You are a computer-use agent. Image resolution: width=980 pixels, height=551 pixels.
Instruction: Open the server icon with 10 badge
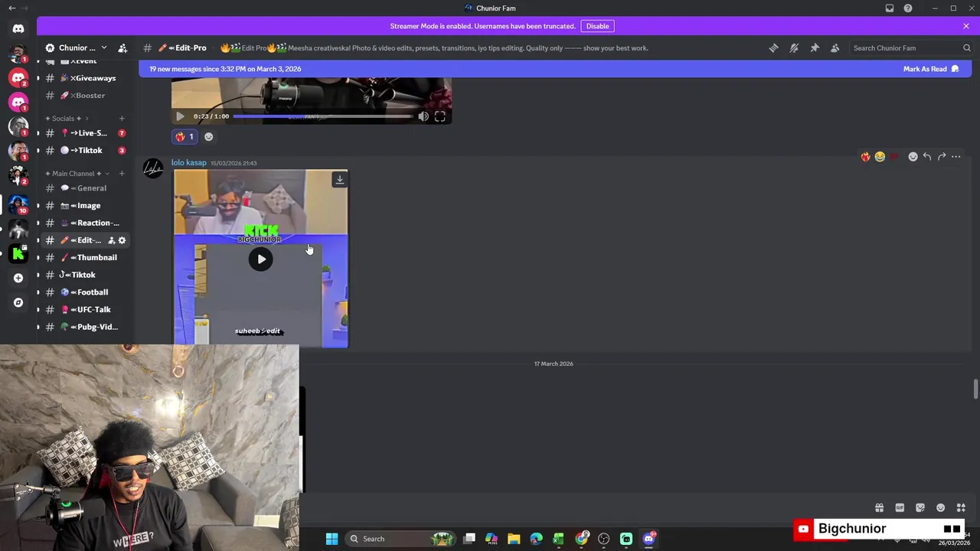[x=18, y=204]
